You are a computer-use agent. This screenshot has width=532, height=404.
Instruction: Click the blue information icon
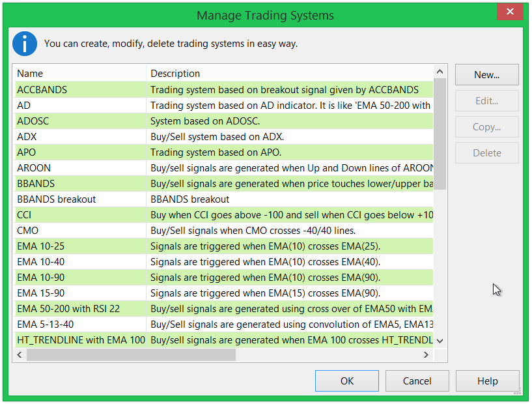point(24,44)
